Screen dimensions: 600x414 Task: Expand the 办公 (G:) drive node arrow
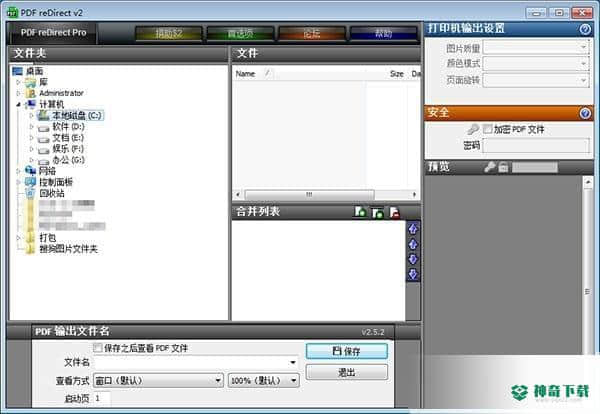pos(31,160)
